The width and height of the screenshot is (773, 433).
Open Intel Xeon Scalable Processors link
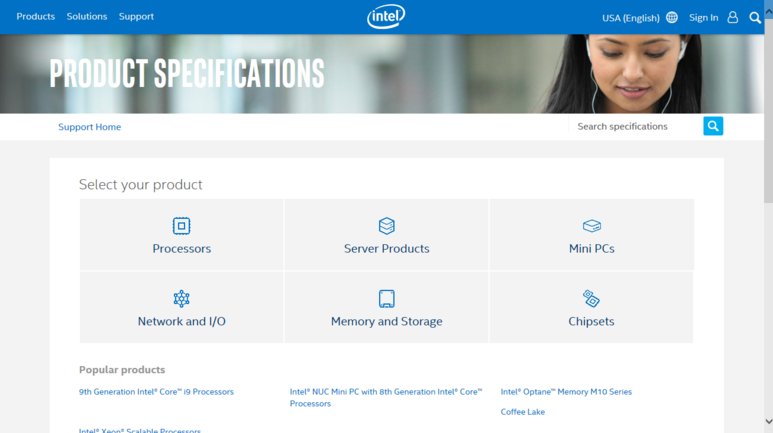coord(140,430)
